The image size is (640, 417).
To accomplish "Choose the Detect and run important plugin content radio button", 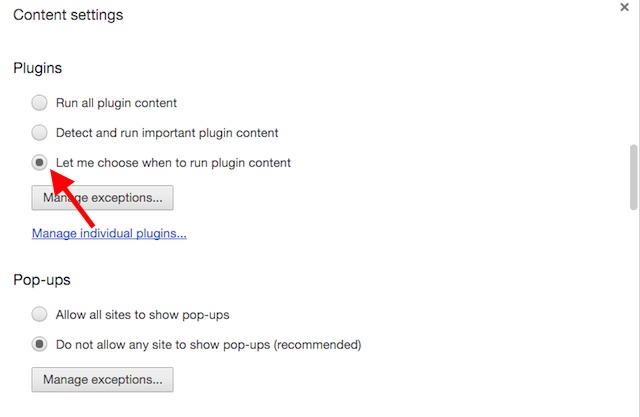I will [x=40, y=132].
